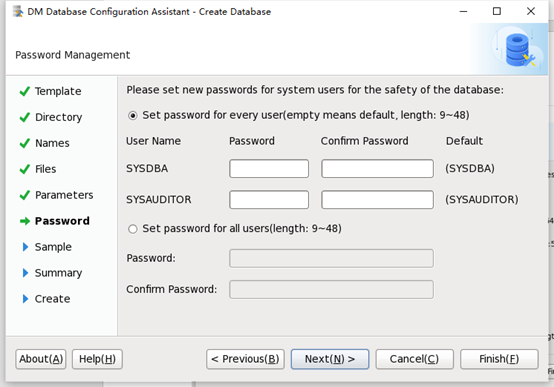554x387 pixels.
Task: Select 'Set password for every user' radio button
Action: pyautogui.click(x=133, y=116)
